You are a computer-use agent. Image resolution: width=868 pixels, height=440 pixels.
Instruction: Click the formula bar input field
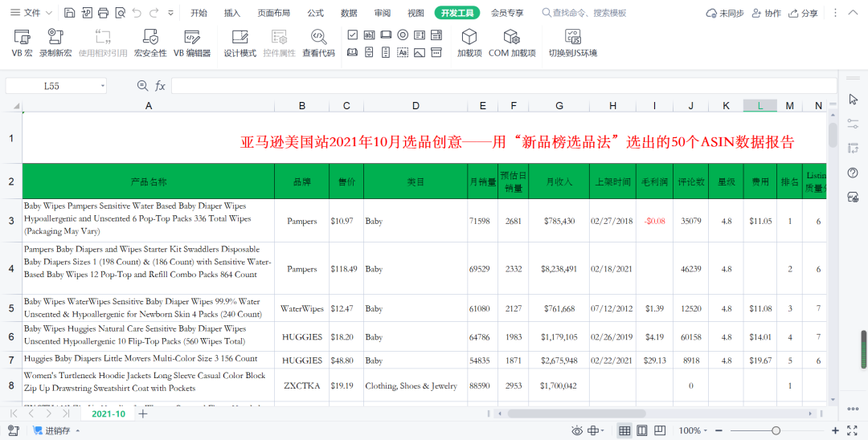[498, 86]
